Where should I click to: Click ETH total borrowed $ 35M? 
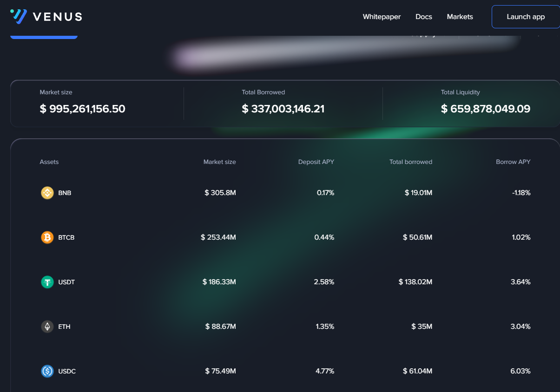pos(422,327)
